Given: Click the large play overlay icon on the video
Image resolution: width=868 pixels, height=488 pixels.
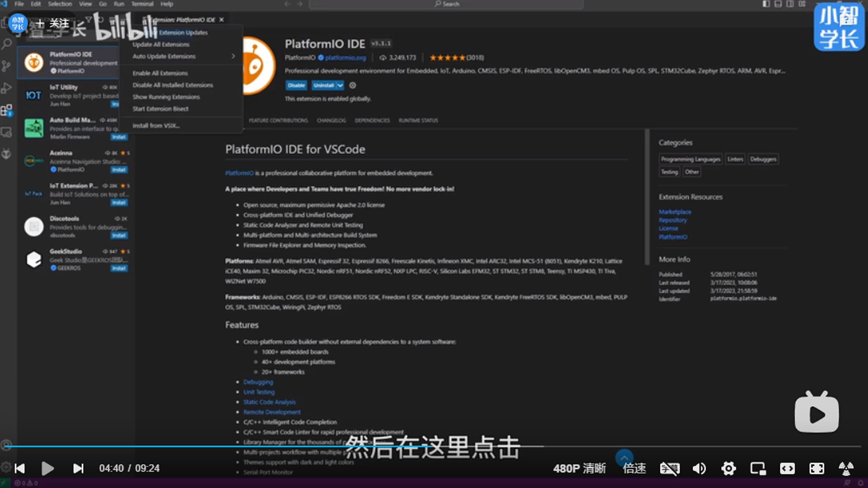Looking at the screenshot, I should pyautogui.click(x=817, y=413).
